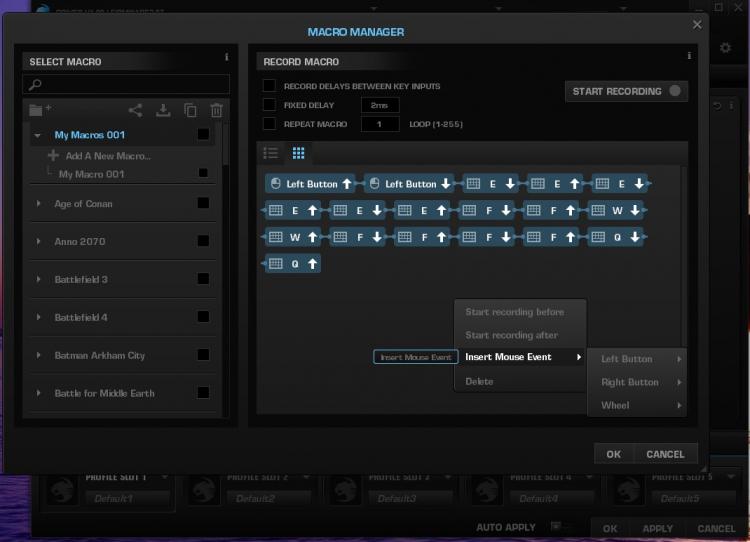
Task: Expand the Age of Conan folder
Action: (39, 203)
